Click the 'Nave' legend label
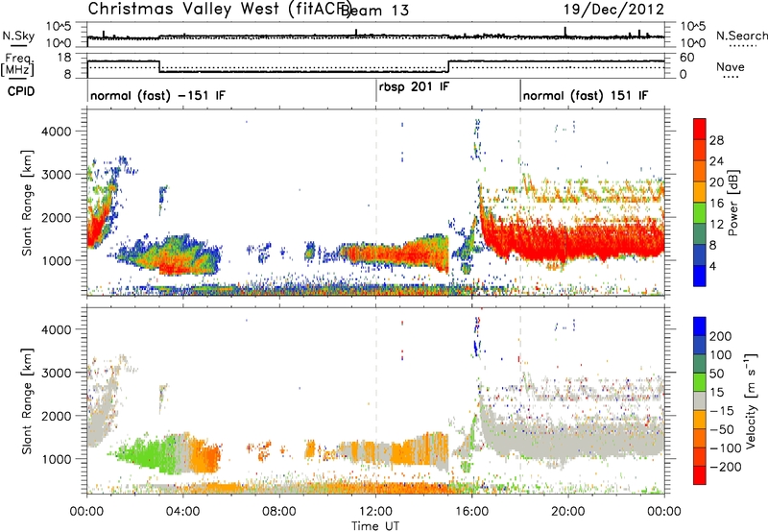Image resolution: width=768 pixels, height=532 pixels. point(731,66)
